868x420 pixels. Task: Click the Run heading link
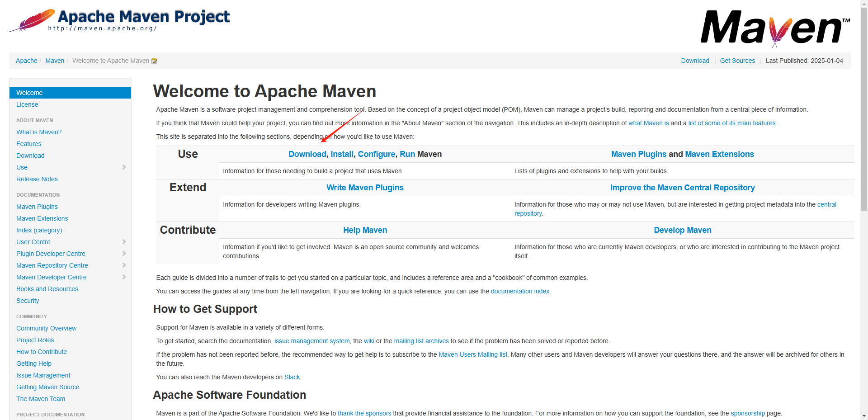coord(407,154)
